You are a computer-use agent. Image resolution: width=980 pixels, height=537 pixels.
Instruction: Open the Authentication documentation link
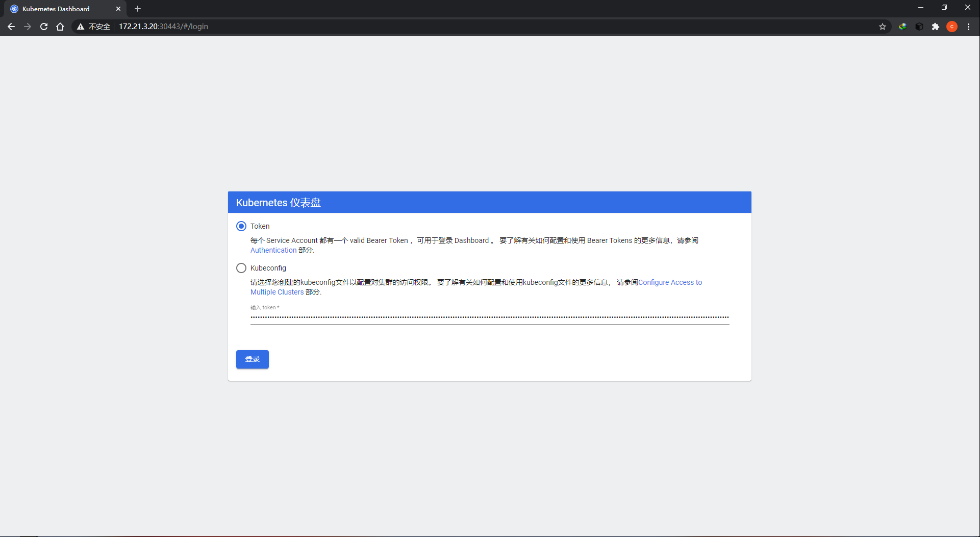tap(273, 250)
